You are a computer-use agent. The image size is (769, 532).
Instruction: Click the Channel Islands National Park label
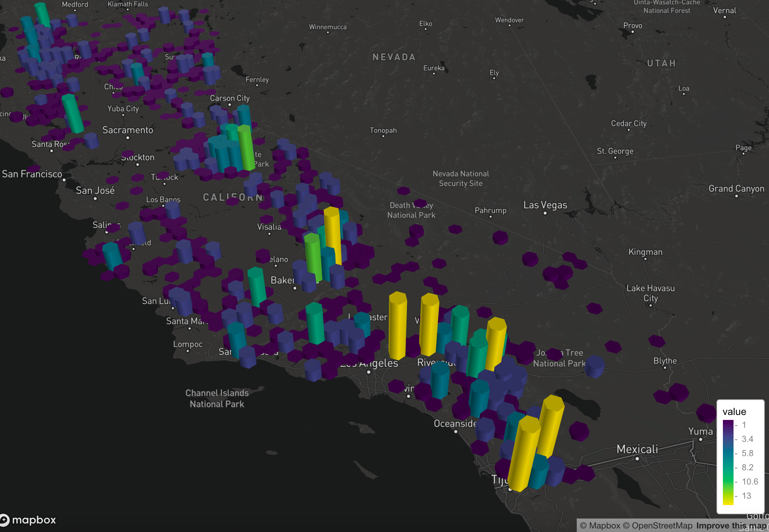click(x=217, y=398)
